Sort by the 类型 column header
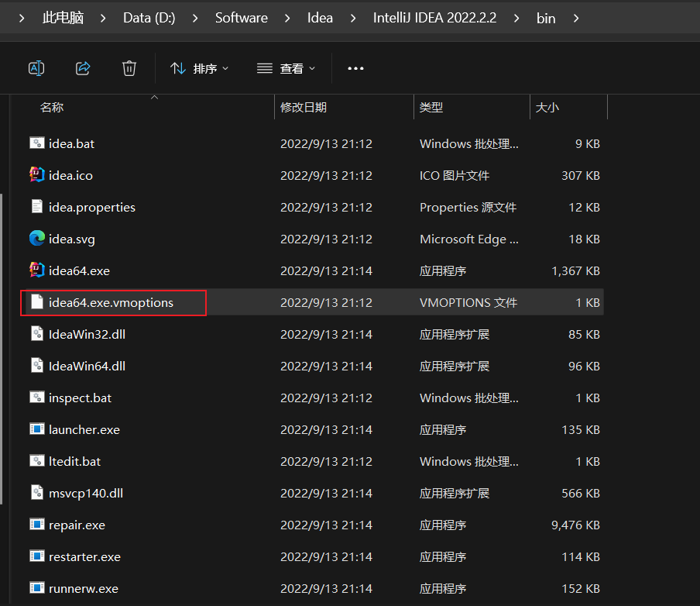The width and height of the screenshot is (700, 606). point(431,107)
